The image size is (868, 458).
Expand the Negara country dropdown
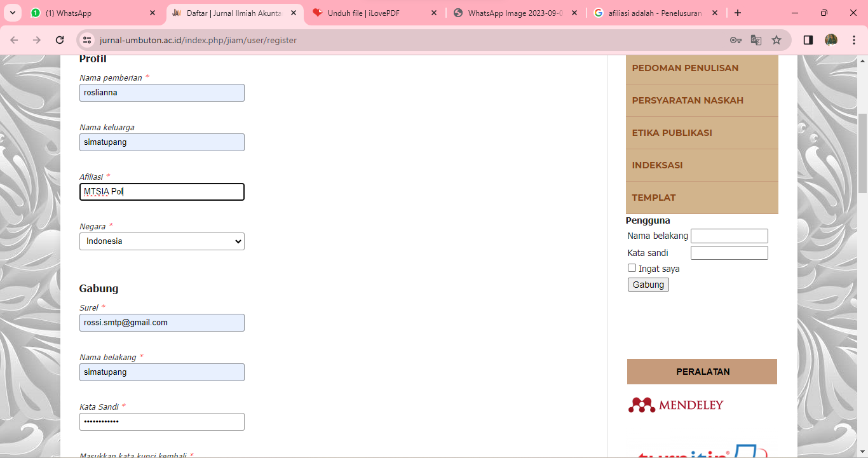coord(162,241)
